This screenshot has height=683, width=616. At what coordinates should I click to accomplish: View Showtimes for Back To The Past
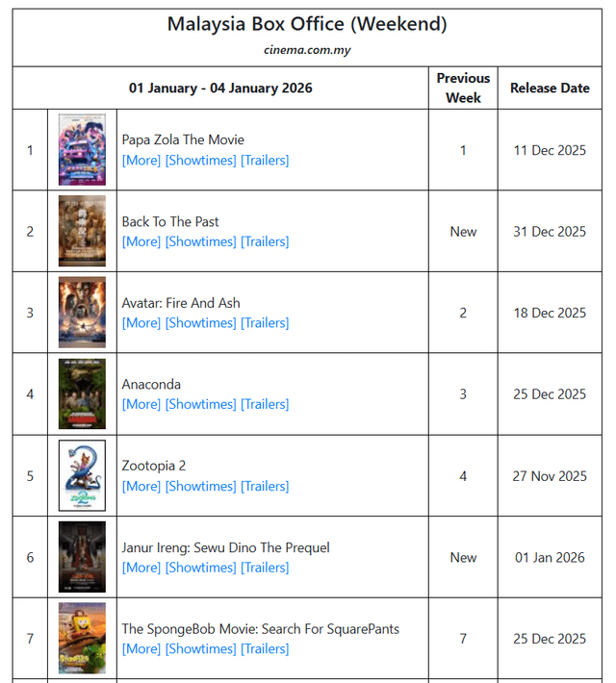pos(200,241)
